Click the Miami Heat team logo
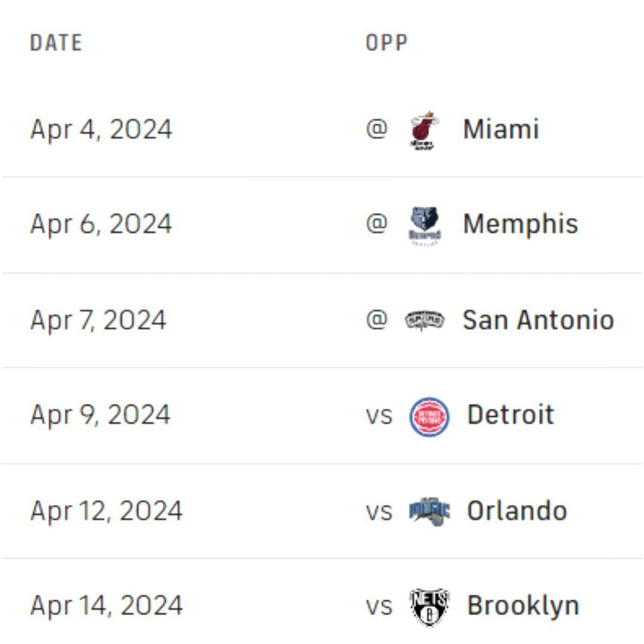 (x=425, y=130)
